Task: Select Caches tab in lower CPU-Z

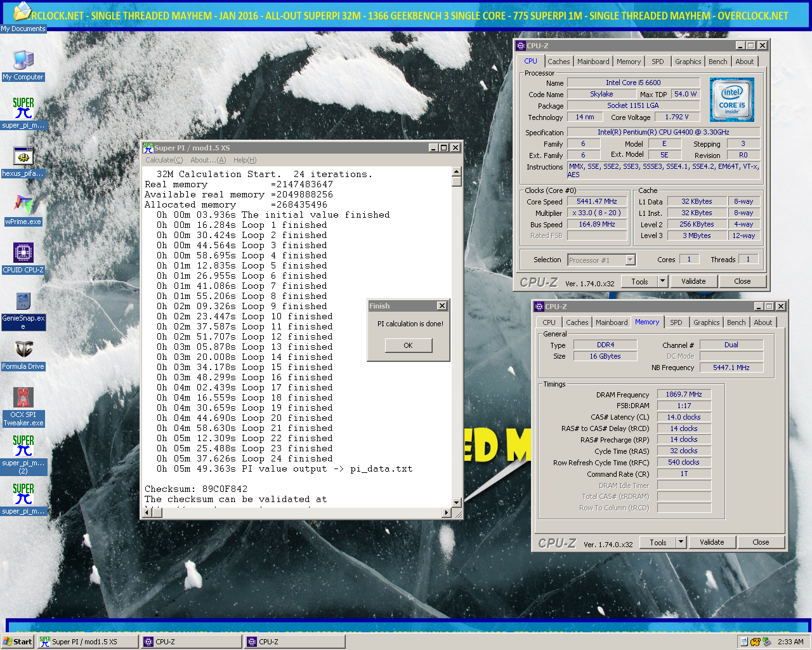Action: pyautogui.click(x=577, y=322)
